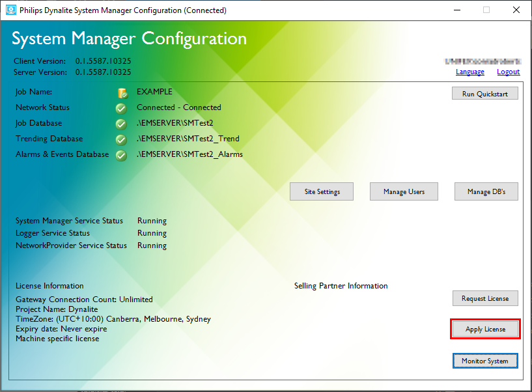This screenshot has height=392, width=532.
Task: Click Request License button
Action: 485,298
